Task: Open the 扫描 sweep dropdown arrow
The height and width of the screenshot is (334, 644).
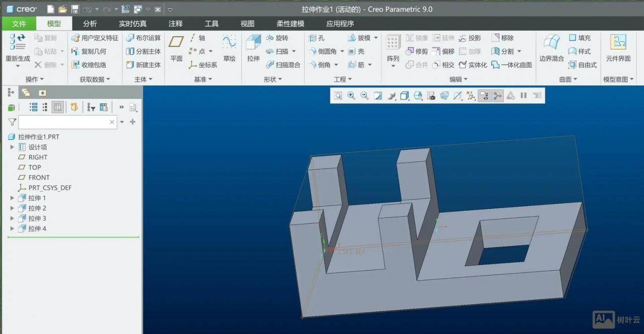Action: click(x=294, y=51)
